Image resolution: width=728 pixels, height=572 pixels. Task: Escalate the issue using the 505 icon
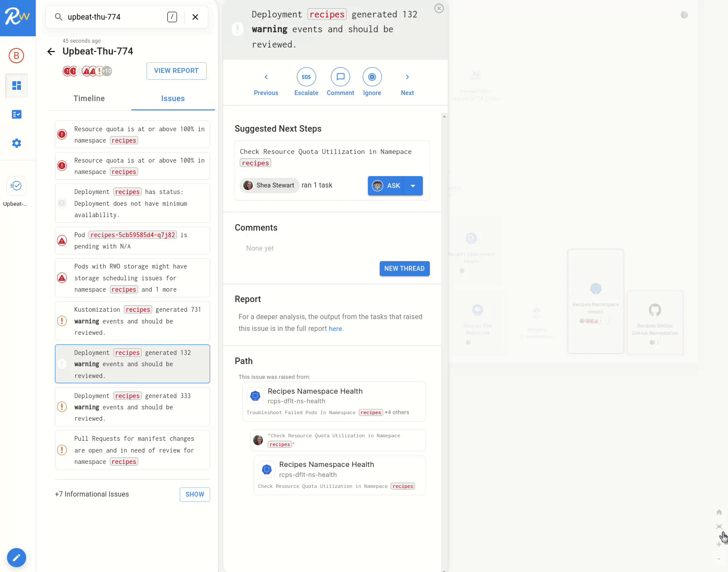tap(306, 77)
